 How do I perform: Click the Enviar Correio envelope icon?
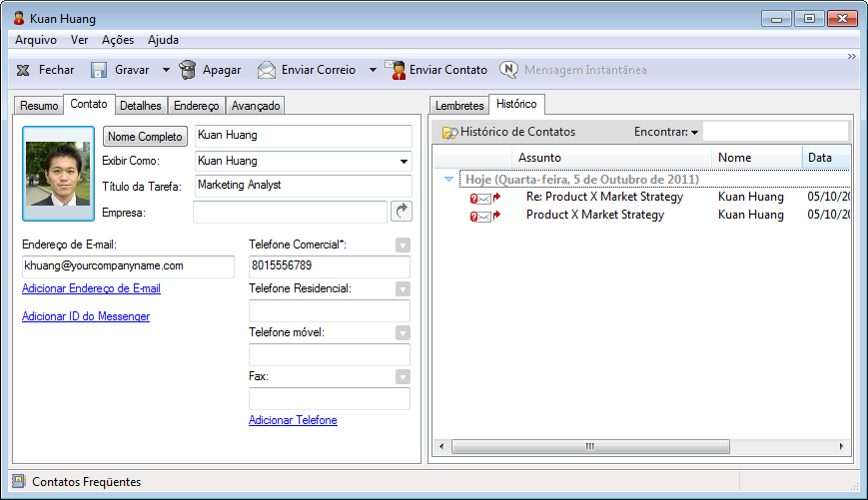tap(267, 70)
